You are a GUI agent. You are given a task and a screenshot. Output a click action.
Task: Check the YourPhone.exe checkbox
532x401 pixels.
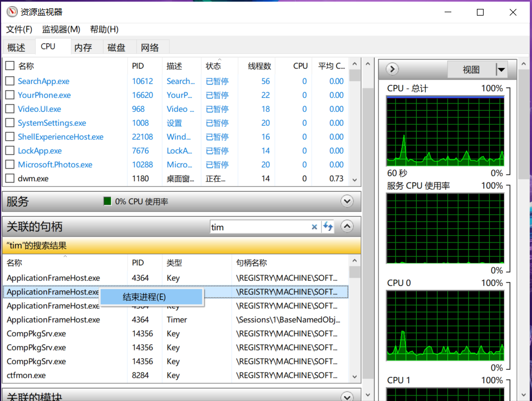coord(10,95)
